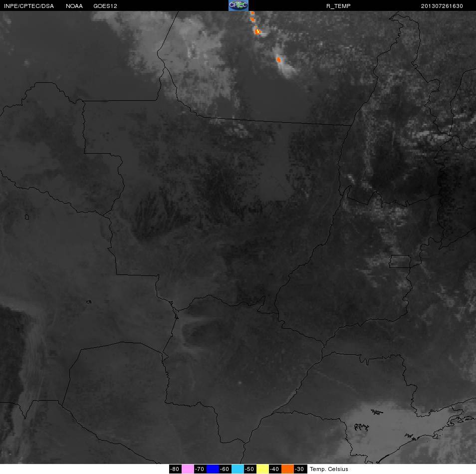The height and width of the screenshot is (474, 476).
Task: Click the Temp. Celsius legend label
Action: (329, 469)
